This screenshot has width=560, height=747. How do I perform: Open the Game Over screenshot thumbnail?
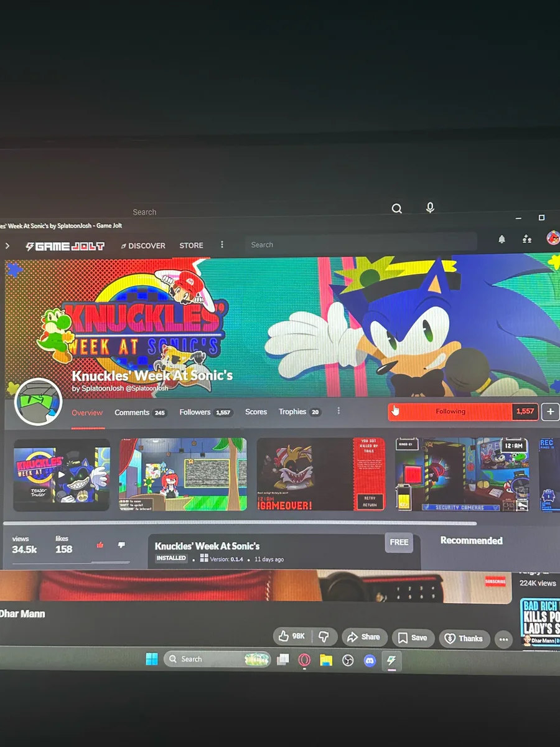click(320, 474)
